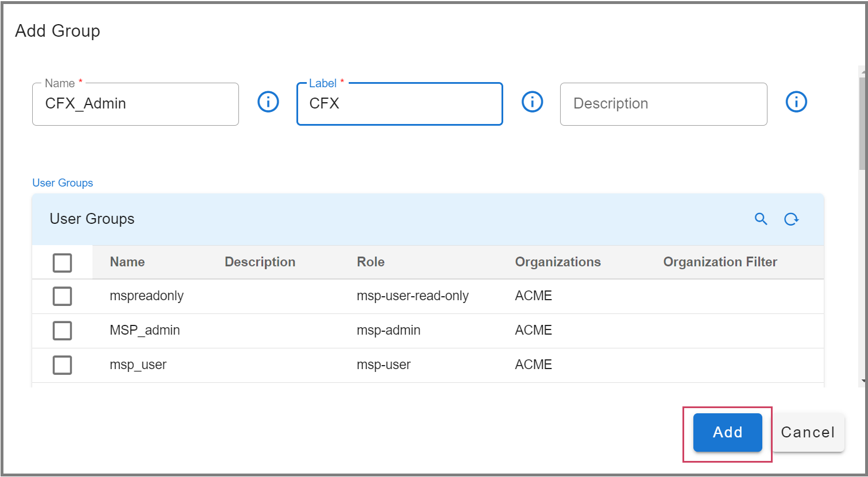Refresh the User Groups list

click(x=791, y=219)
